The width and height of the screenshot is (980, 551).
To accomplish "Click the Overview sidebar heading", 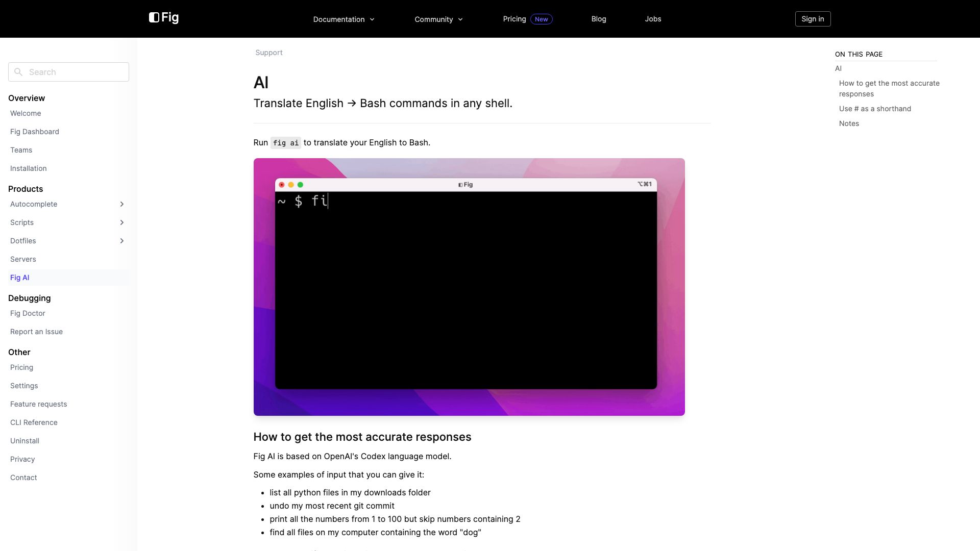I will pos(27,98).
